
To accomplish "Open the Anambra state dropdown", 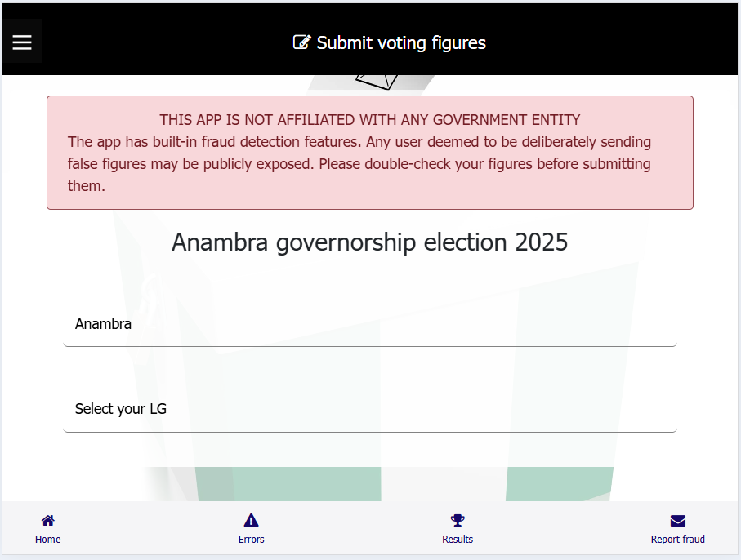I will pyautogui.click(x=370, y=324).
